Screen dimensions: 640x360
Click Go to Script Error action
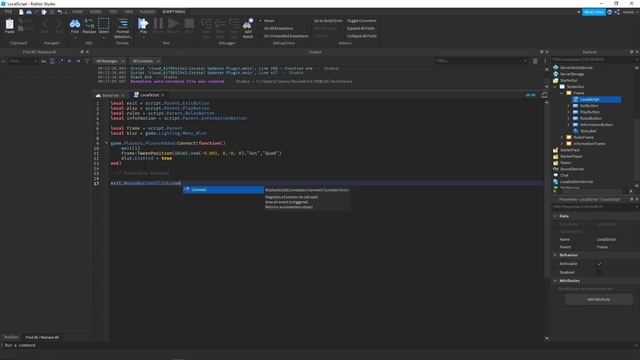click(328, 20)
